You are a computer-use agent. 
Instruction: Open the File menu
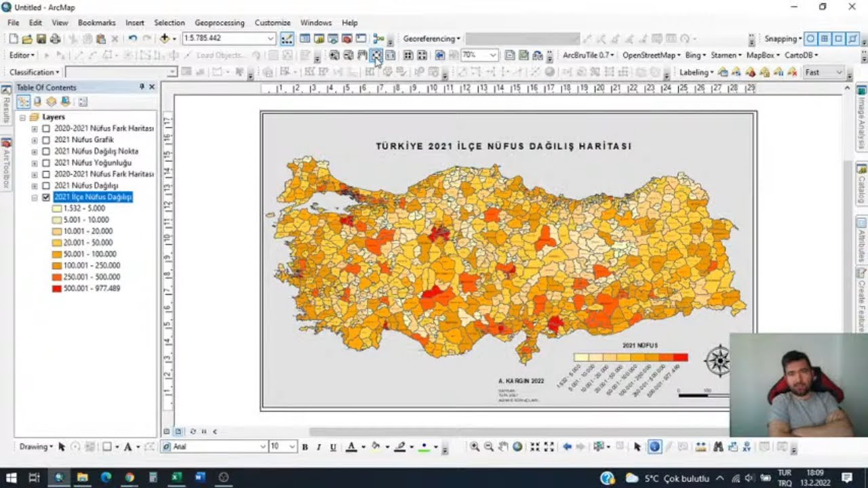coord(14,22)
